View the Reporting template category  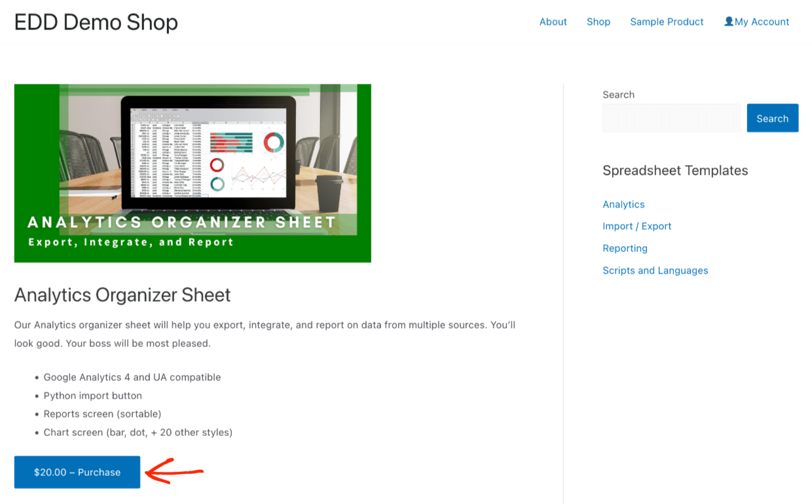(625, 248)
